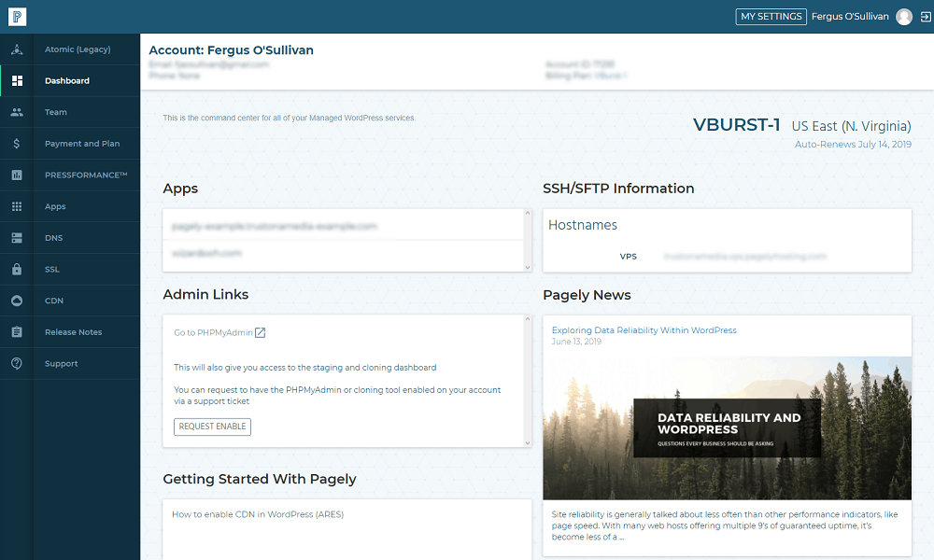The image size is (934, 560).
Task: Click the Hostnames heading
Action: click(x=583, y=225)
